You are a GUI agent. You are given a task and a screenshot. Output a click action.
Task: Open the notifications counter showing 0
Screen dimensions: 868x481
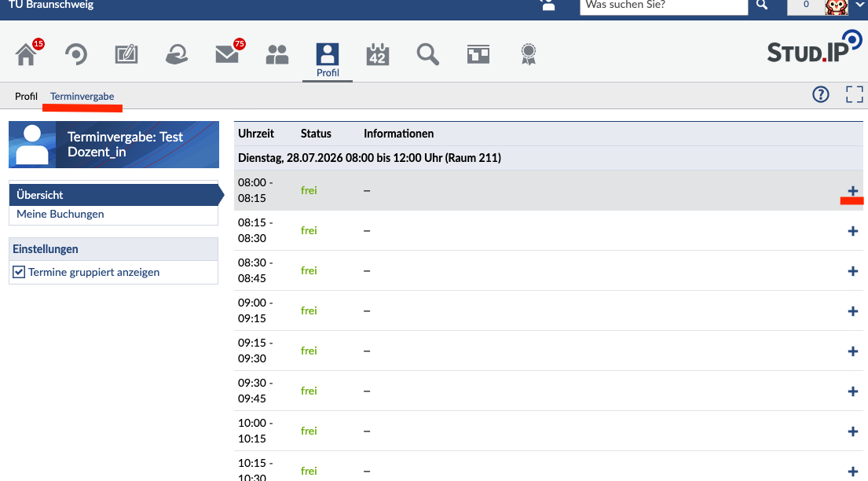pyautogui.click(x=806, y=5)
